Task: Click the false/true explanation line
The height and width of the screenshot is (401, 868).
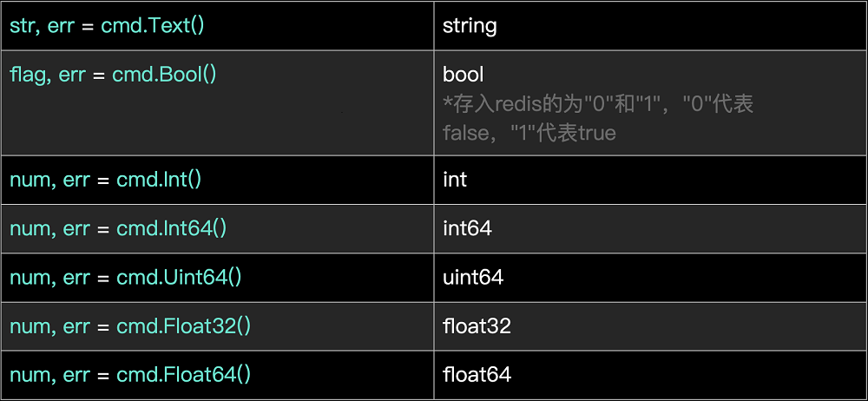Action: pyautogui.click(x=529, y=133)
